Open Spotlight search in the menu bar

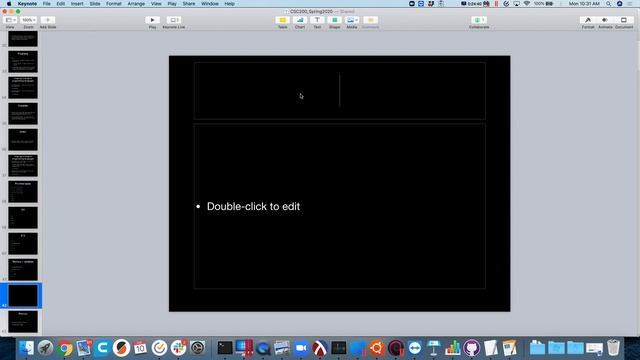coord(609,4)
